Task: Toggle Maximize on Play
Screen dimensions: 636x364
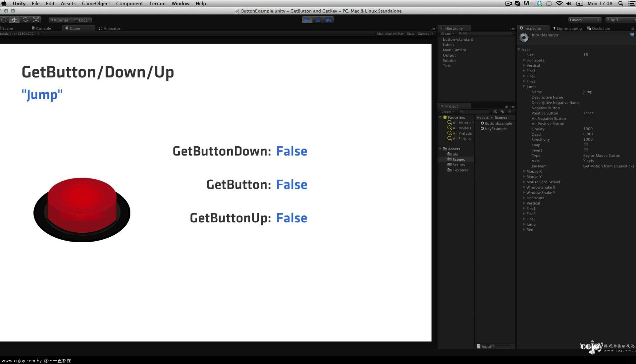Action: click(x=390, y=34)
